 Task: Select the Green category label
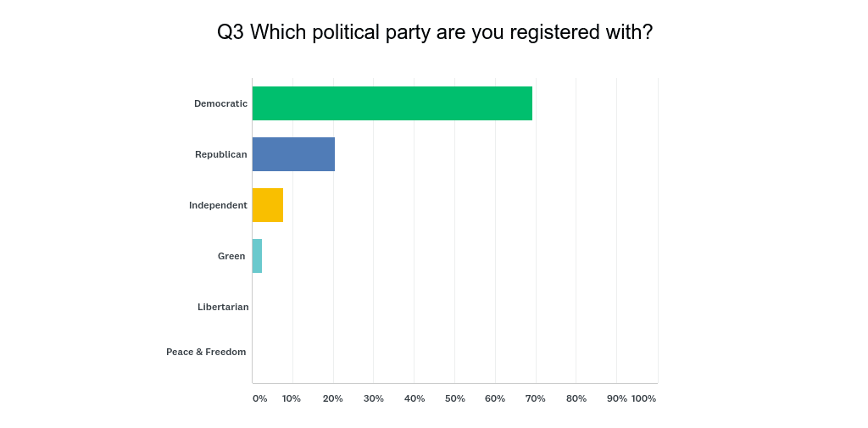tap(231, 256)
